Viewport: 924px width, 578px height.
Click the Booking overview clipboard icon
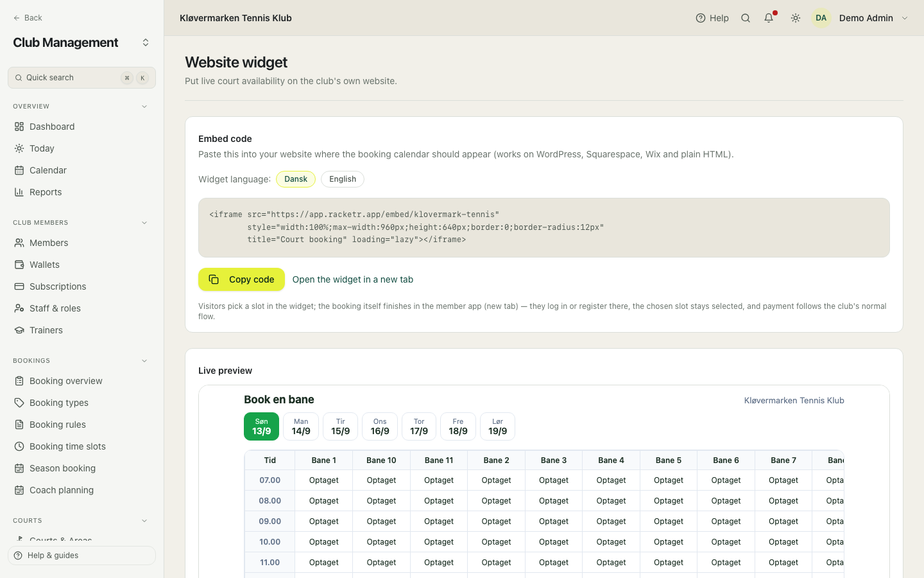(19, 381)
